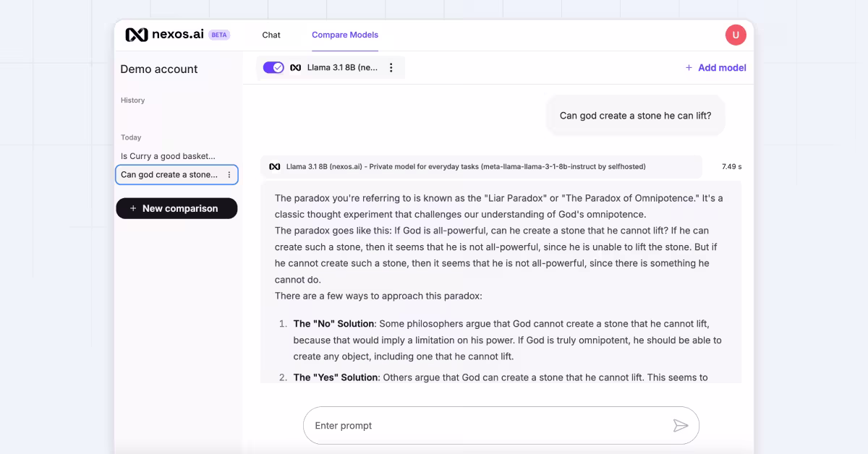Open three-dot options menu for Llama 3.1 8B

[391, 68]
